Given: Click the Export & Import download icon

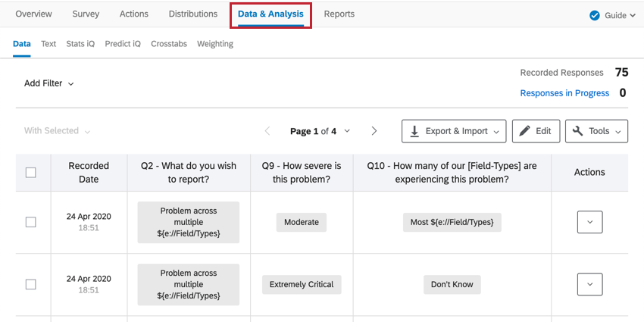Looking at the screenshot, I should point(414,131).
